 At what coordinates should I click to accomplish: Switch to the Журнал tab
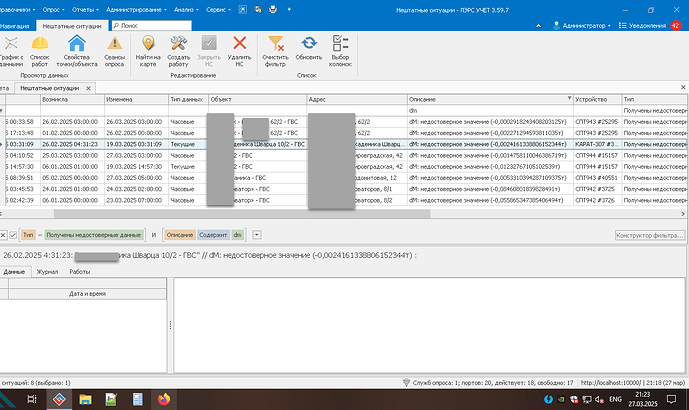point(47,272)
